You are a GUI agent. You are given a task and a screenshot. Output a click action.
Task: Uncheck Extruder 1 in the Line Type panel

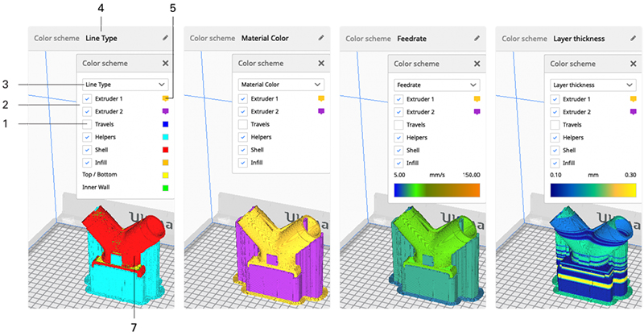click(x=87, y=98)
